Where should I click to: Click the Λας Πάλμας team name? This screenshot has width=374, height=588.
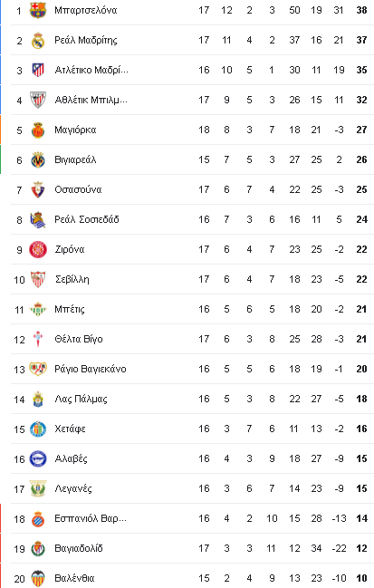(81, 399)
